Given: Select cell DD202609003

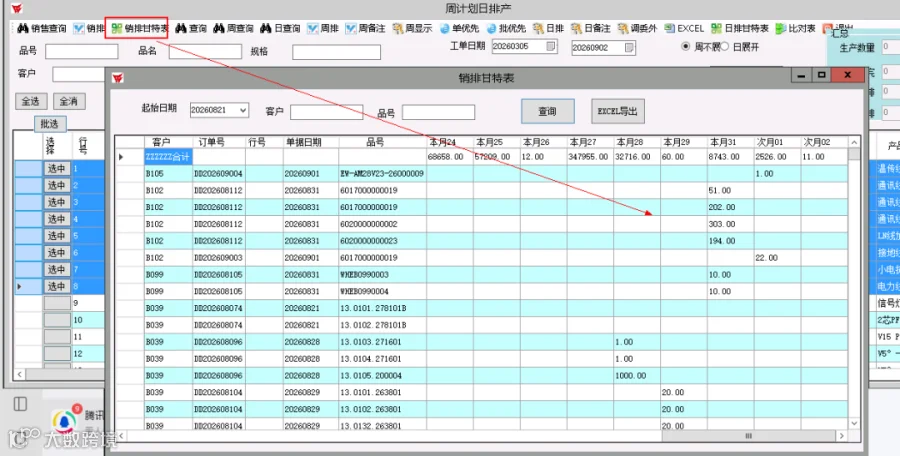Looking at the screenshot, I should tap(219, 258).
